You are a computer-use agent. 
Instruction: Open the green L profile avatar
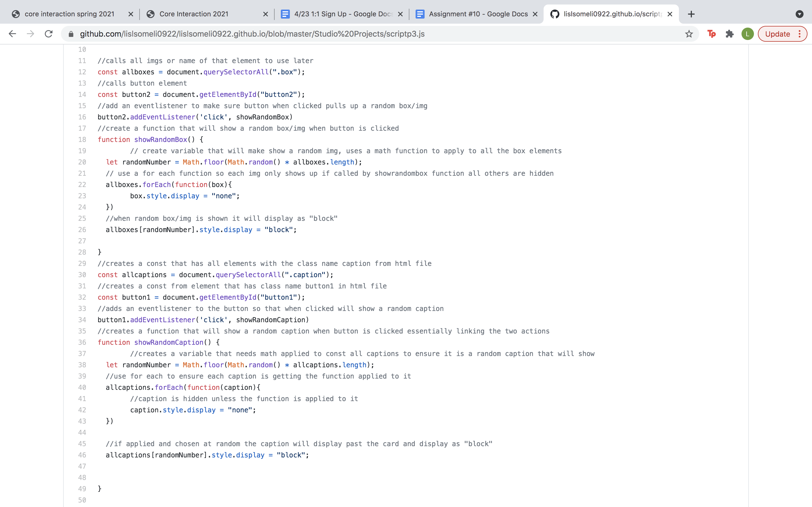(x=747, y=34)
